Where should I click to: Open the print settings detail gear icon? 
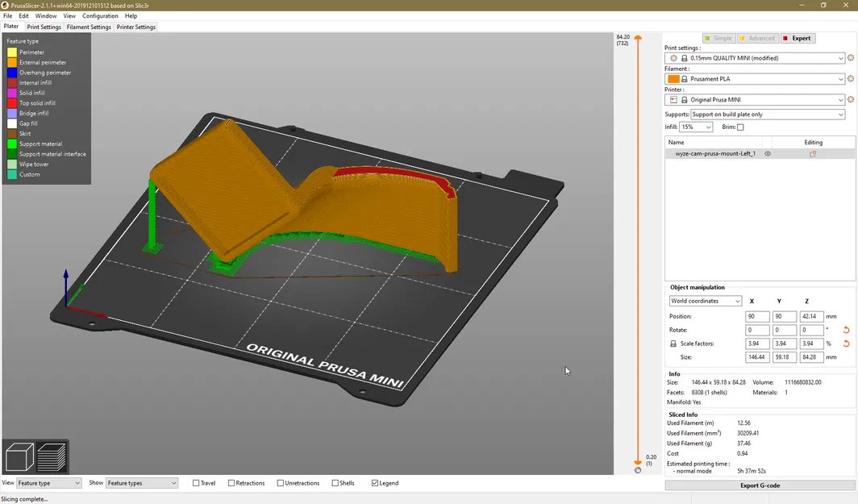850,58
